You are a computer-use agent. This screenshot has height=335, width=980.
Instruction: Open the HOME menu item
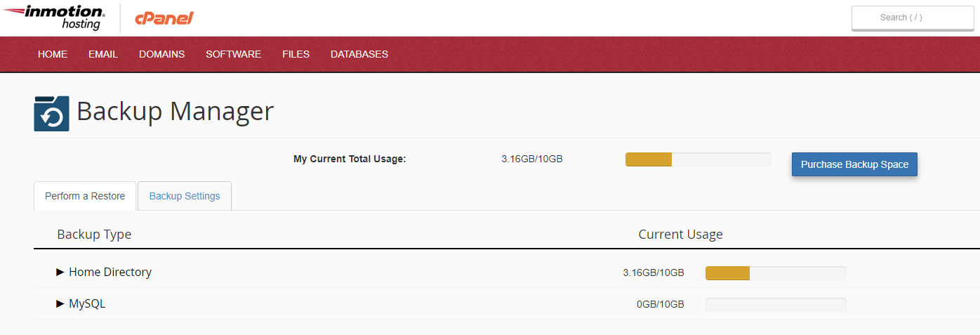(x=53, y=54)
